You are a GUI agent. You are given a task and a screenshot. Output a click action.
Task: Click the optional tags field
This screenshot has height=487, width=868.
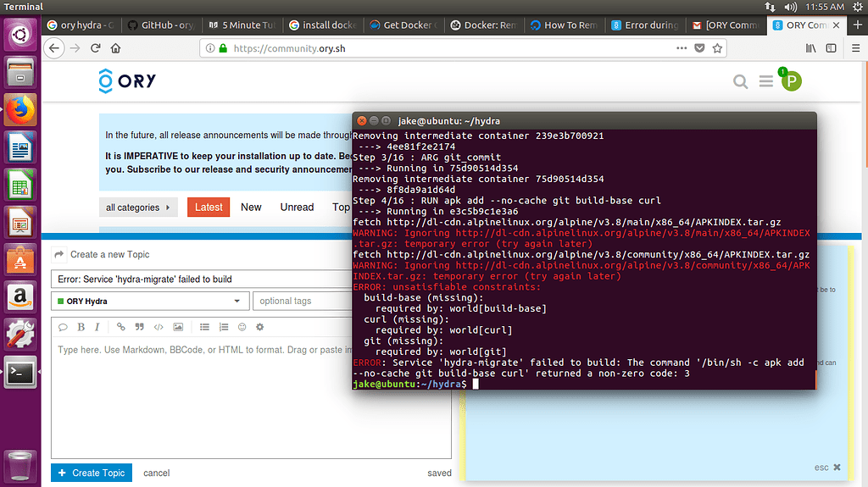click(x=303, y=301)
